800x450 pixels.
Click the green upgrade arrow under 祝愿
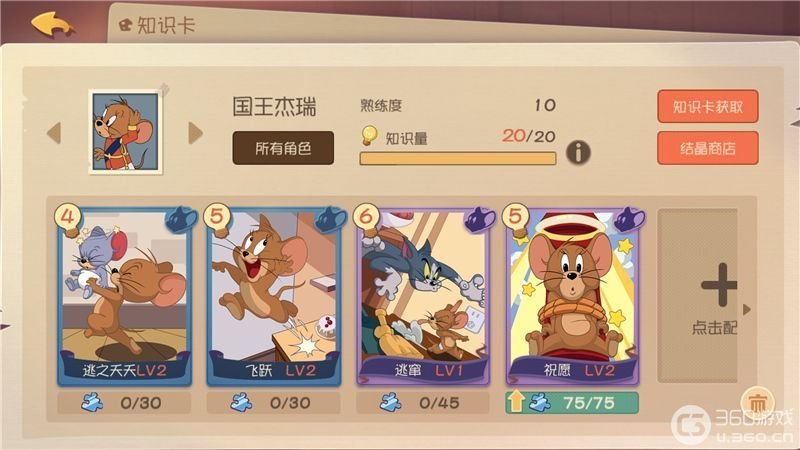[x=515, y=402]
